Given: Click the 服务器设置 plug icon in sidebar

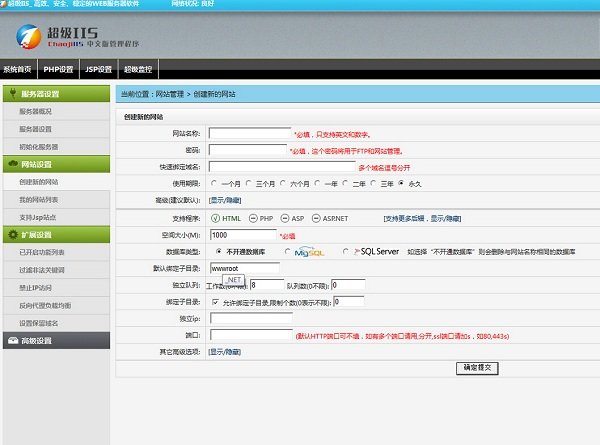Looking at the screenshot, I should (x=12, y=94).
